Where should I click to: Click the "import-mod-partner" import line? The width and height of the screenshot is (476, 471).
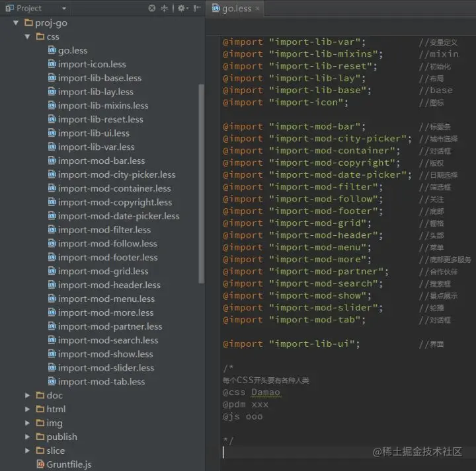click(x=305, y=272)
